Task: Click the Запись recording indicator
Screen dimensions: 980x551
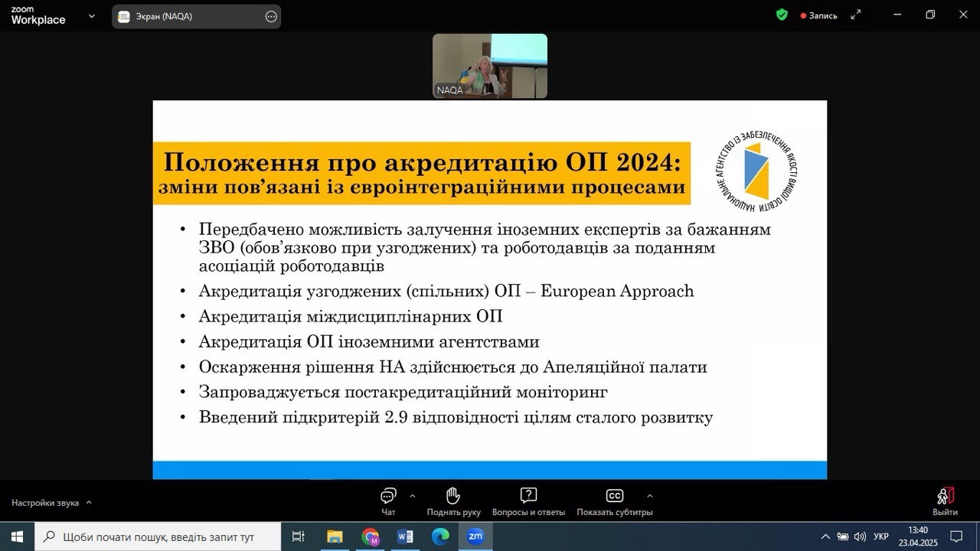Action: tap(818, 15)
